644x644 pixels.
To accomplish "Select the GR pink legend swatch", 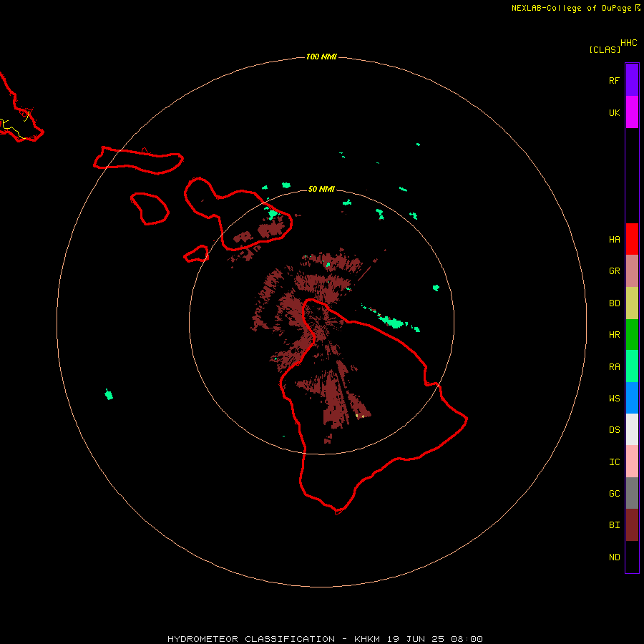I will pos(632,271).
